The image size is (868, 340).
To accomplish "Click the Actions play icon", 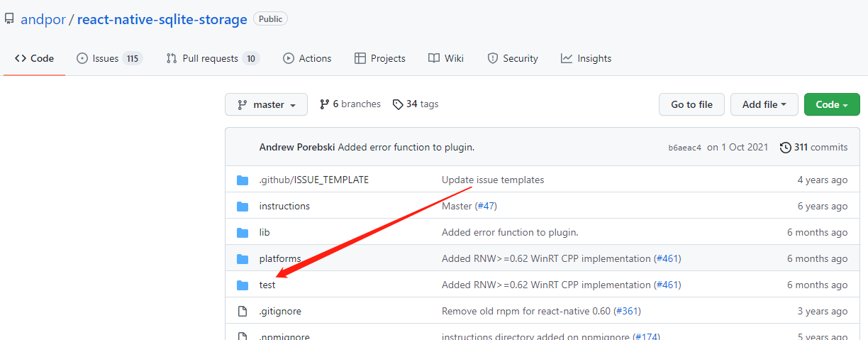I will [288, 58].
